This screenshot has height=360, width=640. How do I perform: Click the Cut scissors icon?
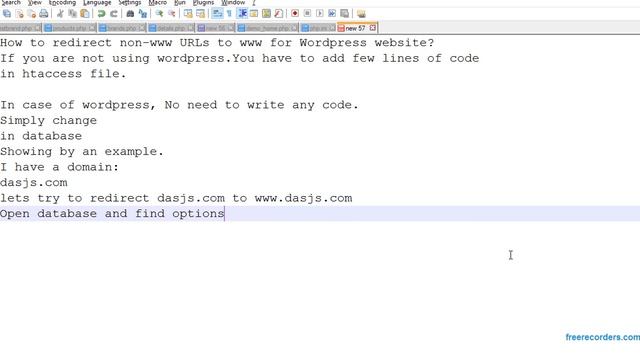point(60,14)
